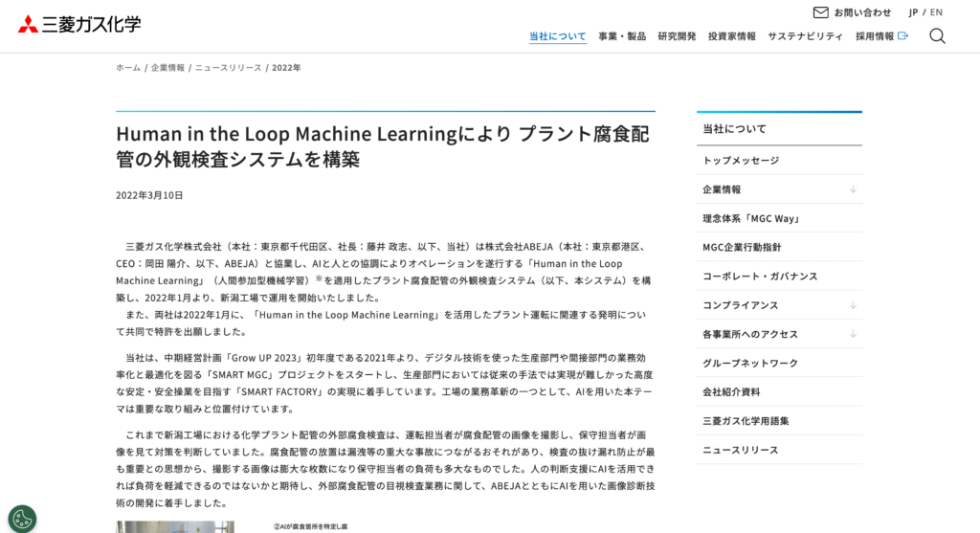This screenshot has height=533, width=980.
Task: Open MGC企業行動指針 in sidebar
Action: (779, 248)
